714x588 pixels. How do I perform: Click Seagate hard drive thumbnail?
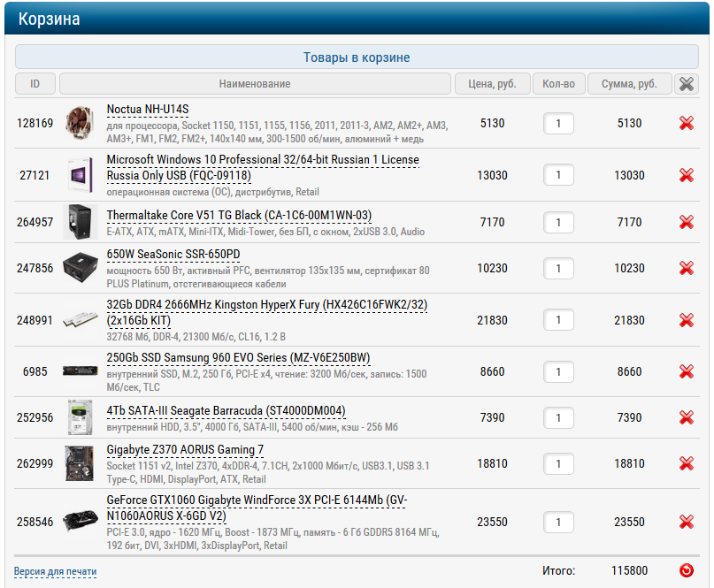(81, 417)
